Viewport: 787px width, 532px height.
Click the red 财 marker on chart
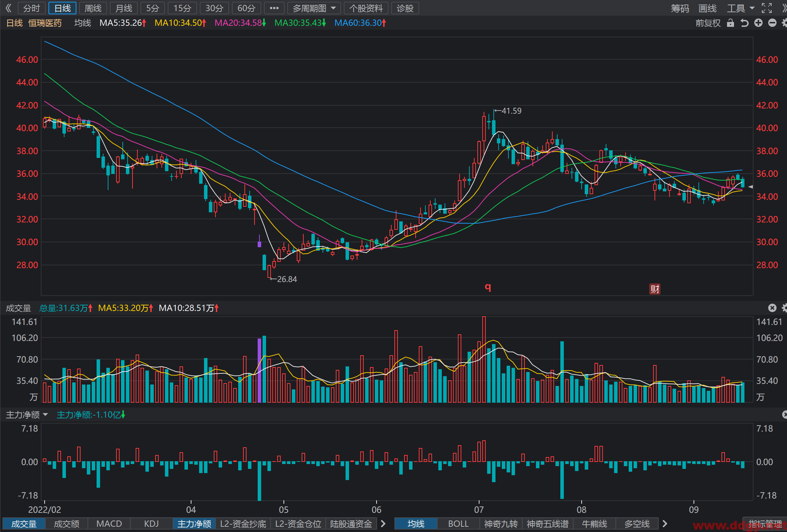tap(654, 289)
